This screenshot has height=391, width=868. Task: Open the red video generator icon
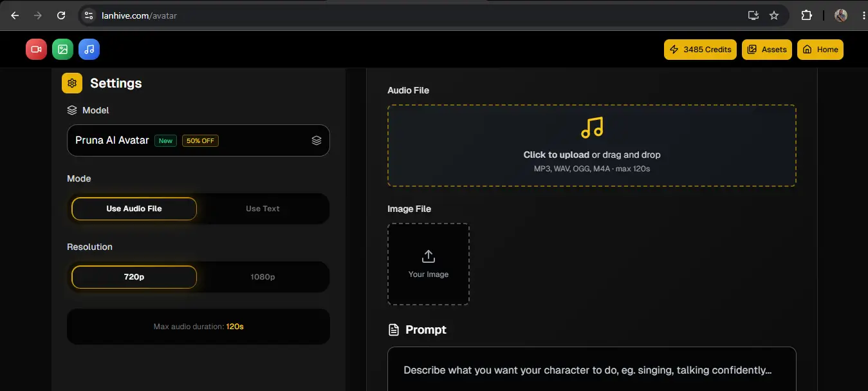pos(36,50)
